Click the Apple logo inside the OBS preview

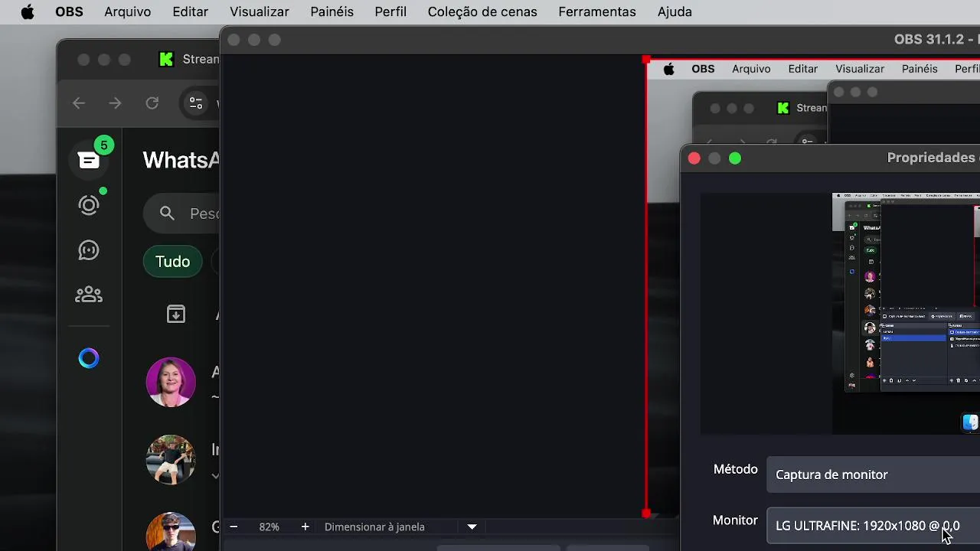pyautogui.click(x=668, y=69)
